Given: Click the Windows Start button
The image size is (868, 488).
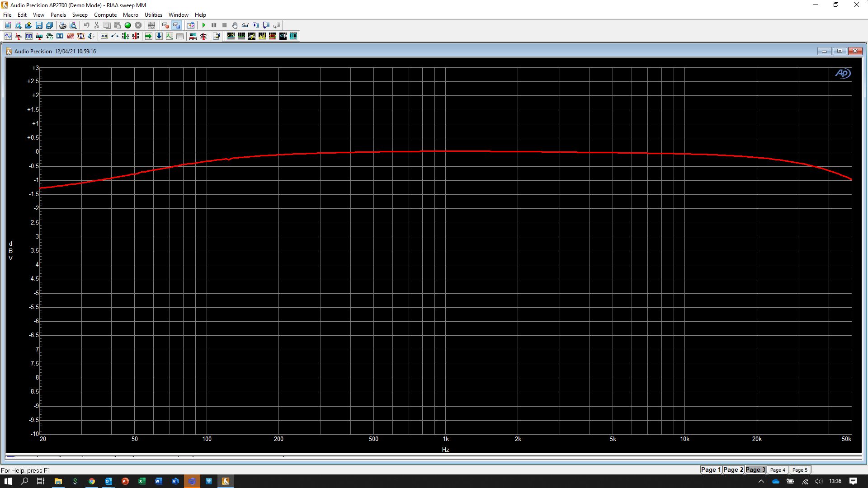Looking at the screenshot, I should coord(8,481).
